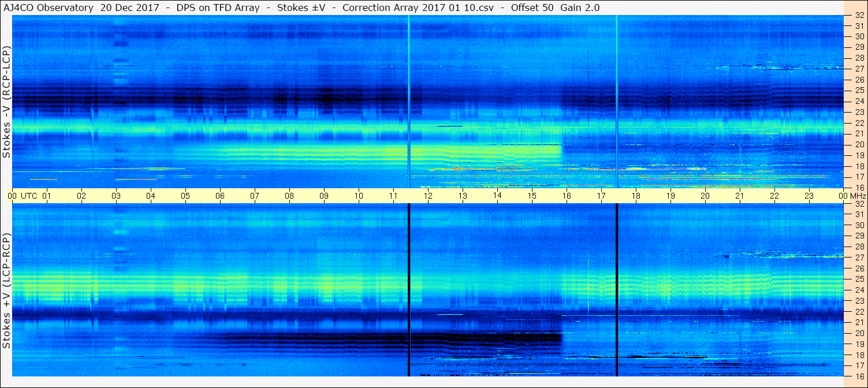Click '30' MHz tick of Stokes -V scale
This screenshot has width=868, height=388.
[859, 37]
